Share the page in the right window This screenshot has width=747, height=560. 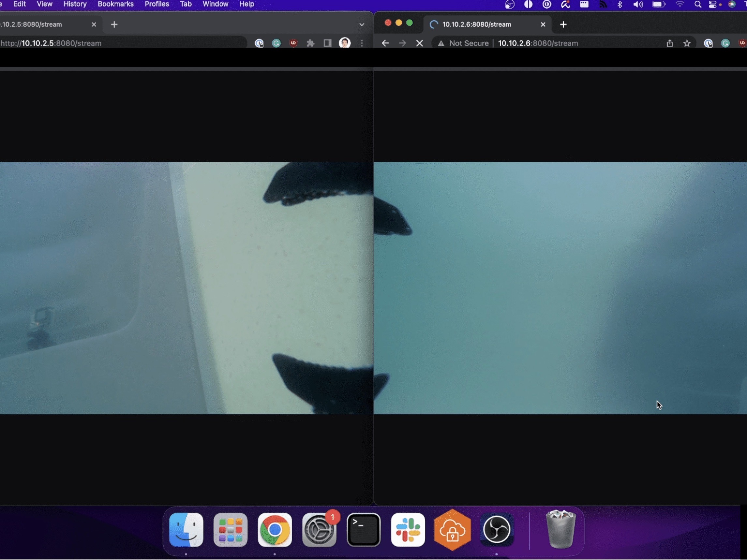670,43
